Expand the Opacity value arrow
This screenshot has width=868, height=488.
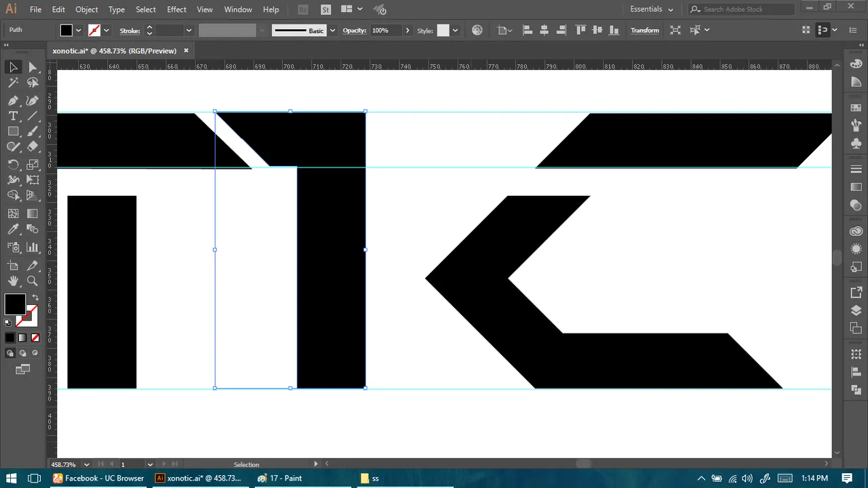(407, 30)
